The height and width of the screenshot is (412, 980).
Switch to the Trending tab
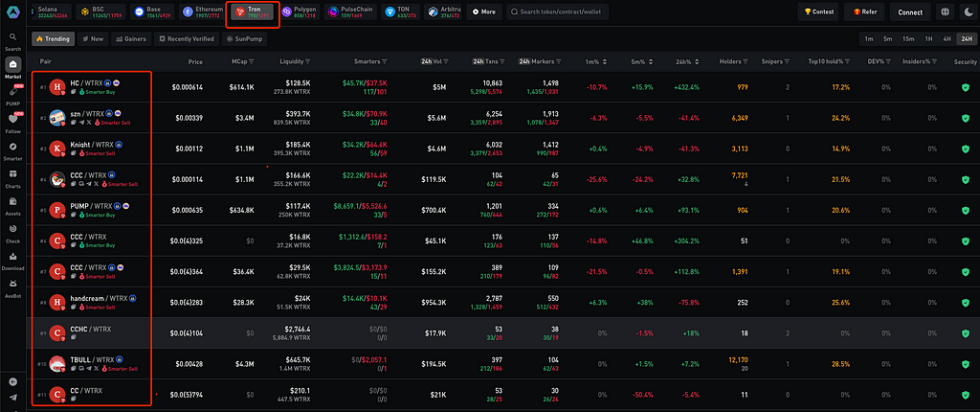[x=53, y=39]
